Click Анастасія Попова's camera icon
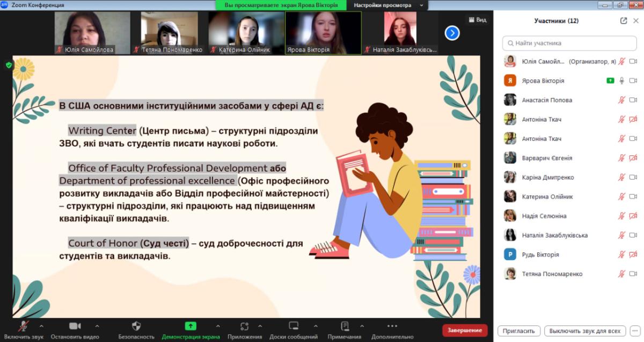This screenshot has width=644, height=342. [x=633, y=100]
